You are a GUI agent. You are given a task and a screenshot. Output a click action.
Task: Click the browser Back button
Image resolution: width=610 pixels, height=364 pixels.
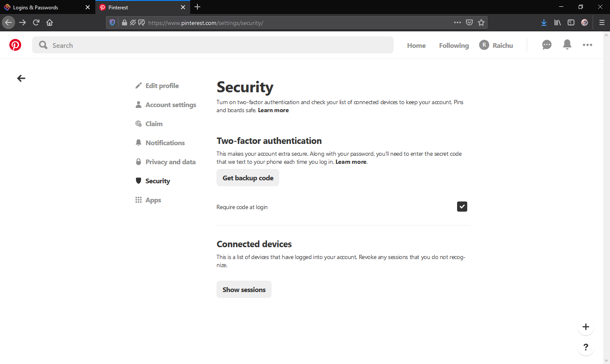coord(8,22)
